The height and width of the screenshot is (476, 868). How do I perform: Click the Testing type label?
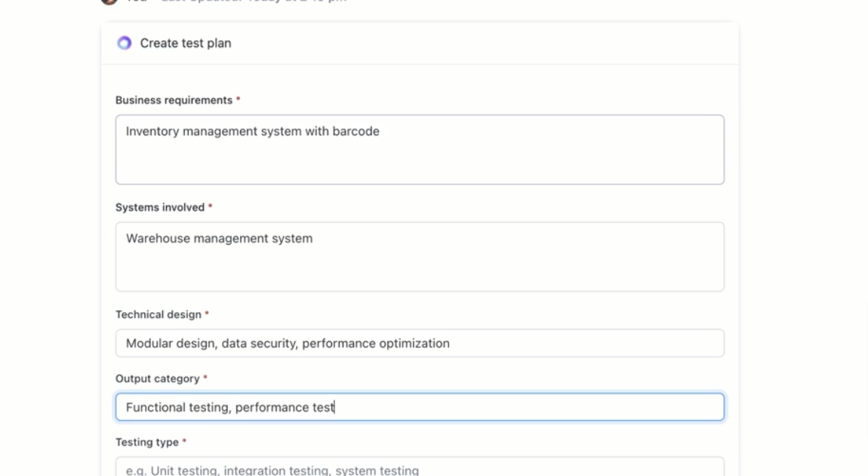point(146,441)
